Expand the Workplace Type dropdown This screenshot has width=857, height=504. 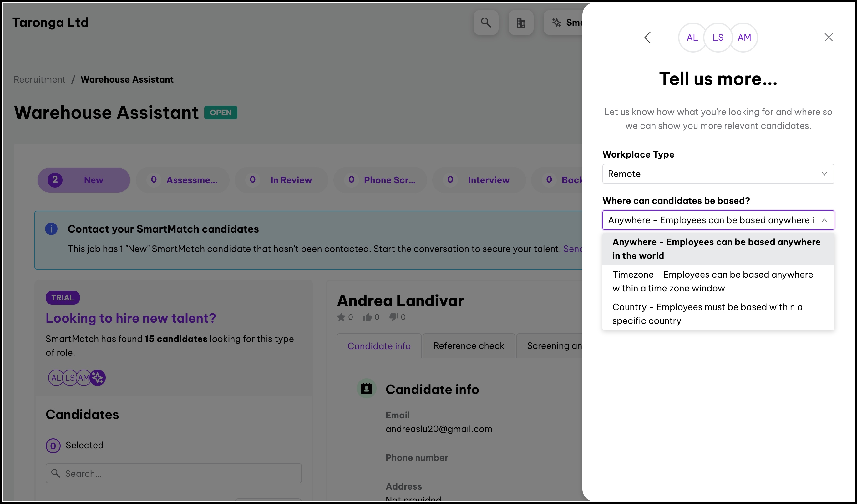[718, 174]
